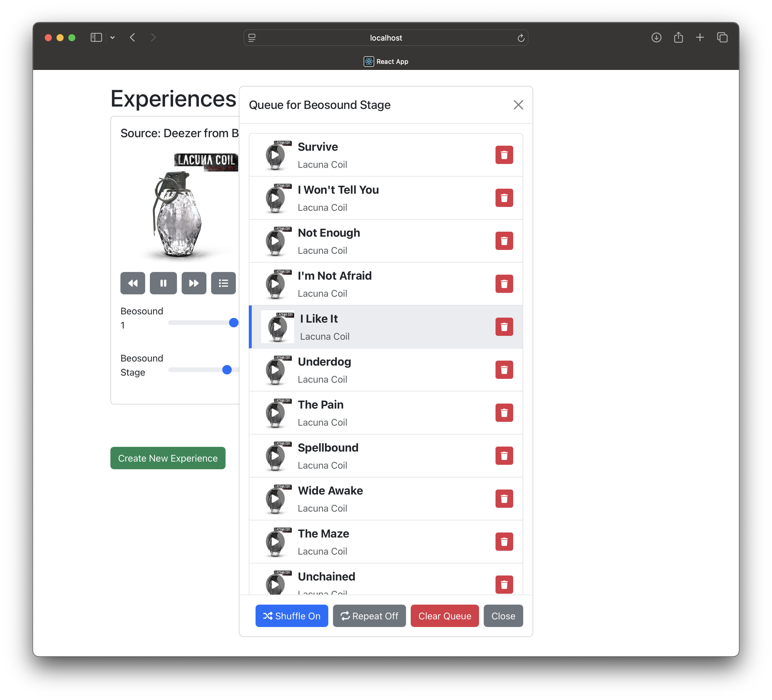Play Spellbound album thumbnail
This screenshot has height=700, width=772.
click(x=275, y=456)
